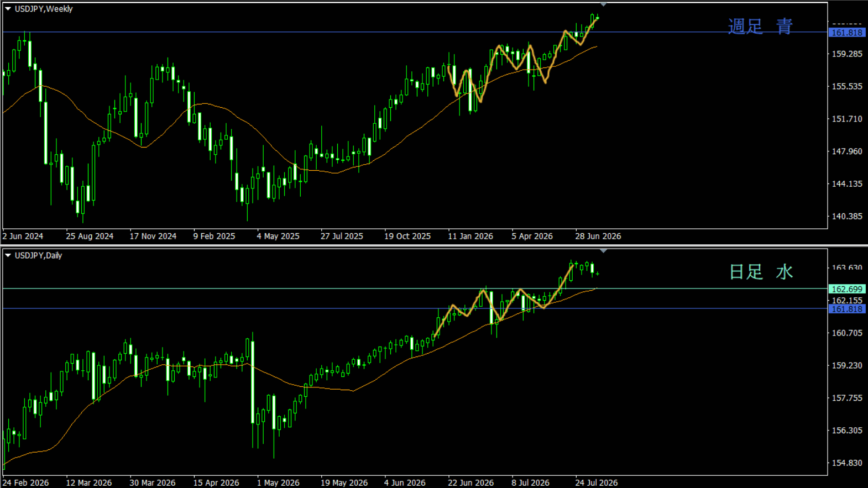Click the 161.818 price label on daily chart
868x488 pixels.
click(x=847, y=309)
